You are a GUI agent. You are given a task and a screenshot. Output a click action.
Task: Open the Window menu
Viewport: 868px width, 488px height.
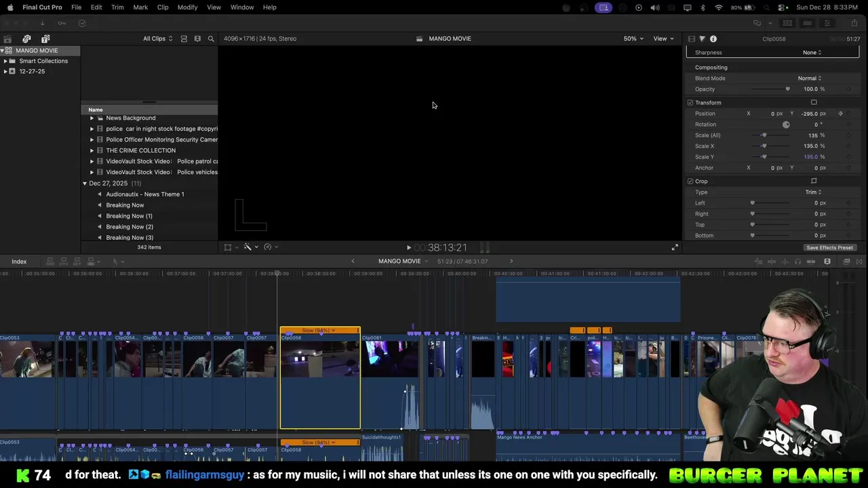coord(242,7)
